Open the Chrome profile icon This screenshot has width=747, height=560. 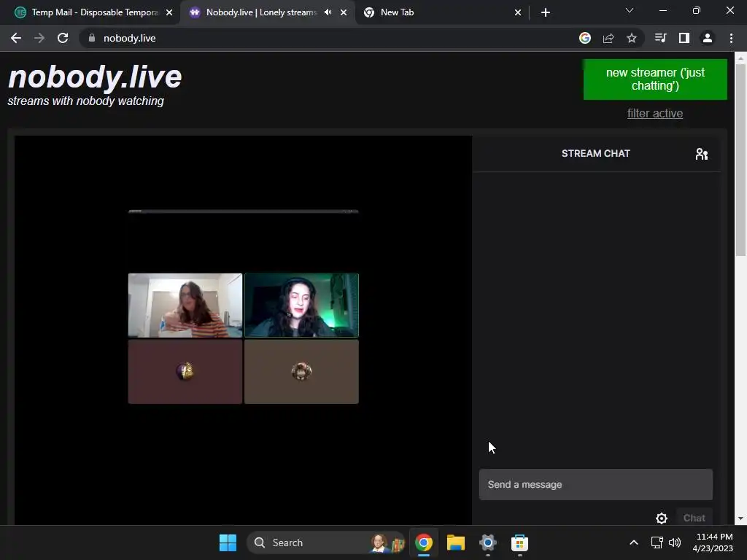click(x=708, y=38)
